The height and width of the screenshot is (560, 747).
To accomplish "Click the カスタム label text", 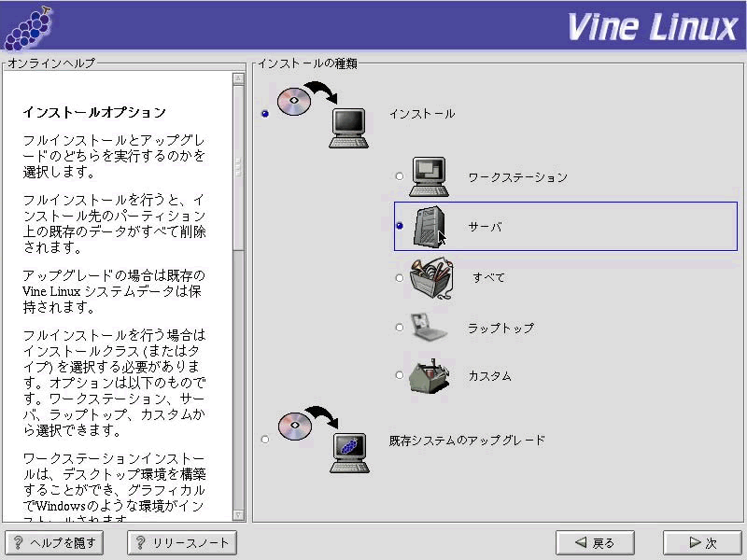I will (489, 376).
